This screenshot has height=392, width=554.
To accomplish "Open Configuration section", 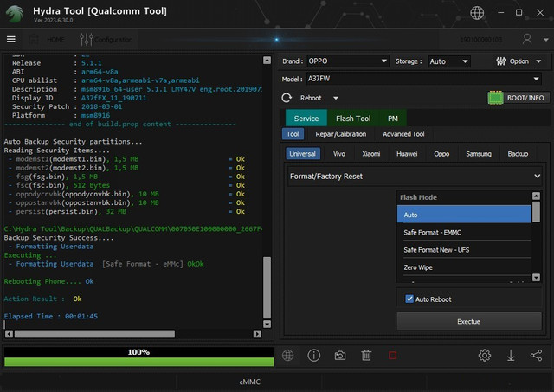I will pyautogui.click(x=106, y=39).
